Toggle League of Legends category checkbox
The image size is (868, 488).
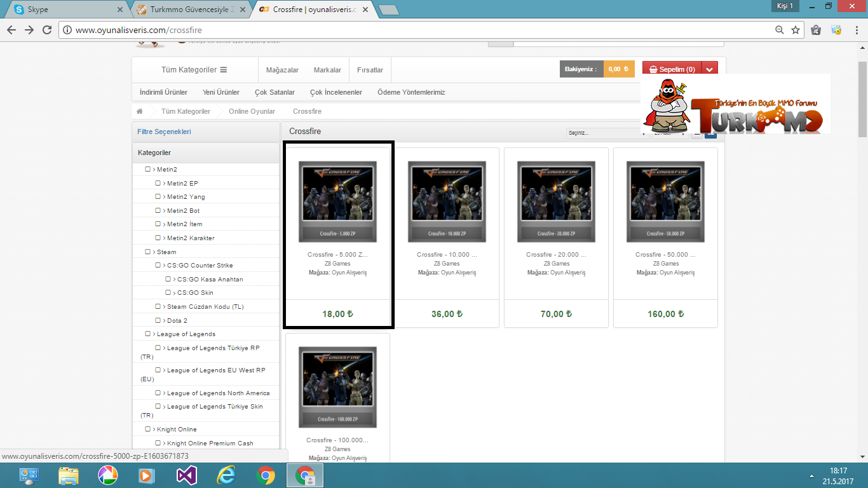pyautogui.click(x=148, y=334)
